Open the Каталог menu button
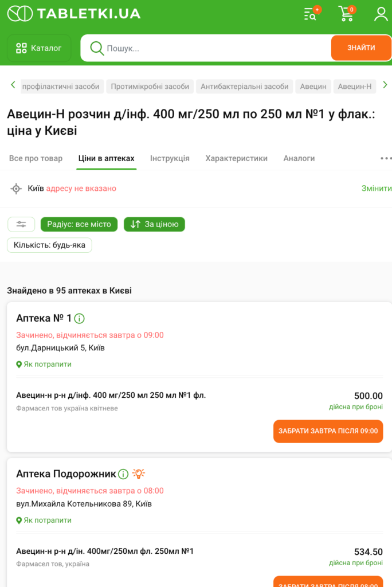The image size is (392, 587). coord(39,48)
